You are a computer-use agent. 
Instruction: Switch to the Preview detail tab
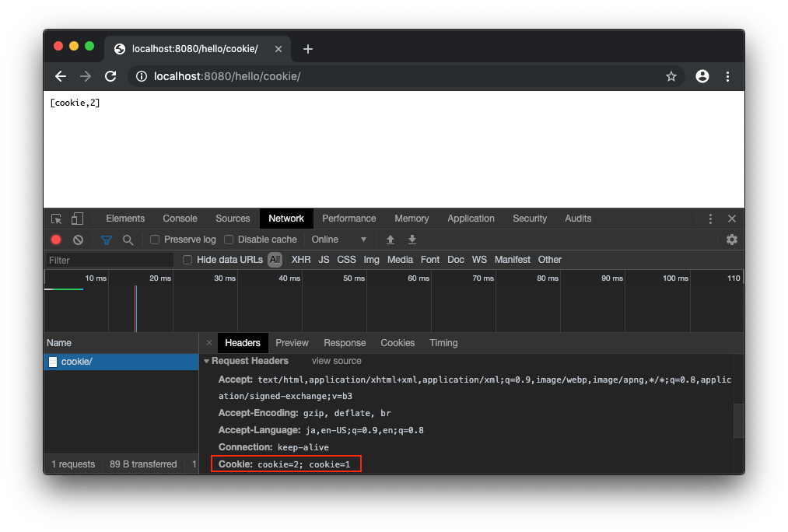click(x=292, y=342)
